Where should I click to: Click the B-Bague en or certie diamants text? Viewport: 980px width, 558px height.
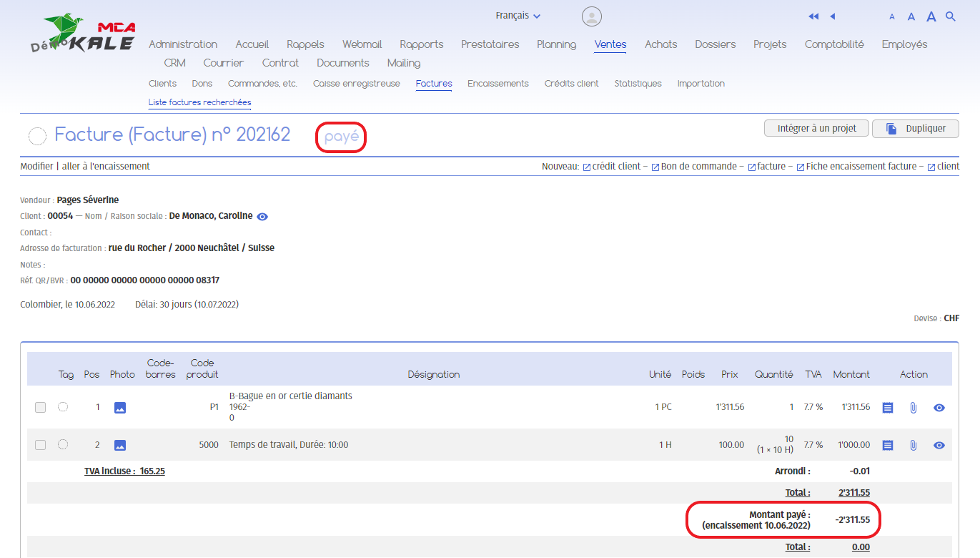pyautogui.click(x=290, y=396)
